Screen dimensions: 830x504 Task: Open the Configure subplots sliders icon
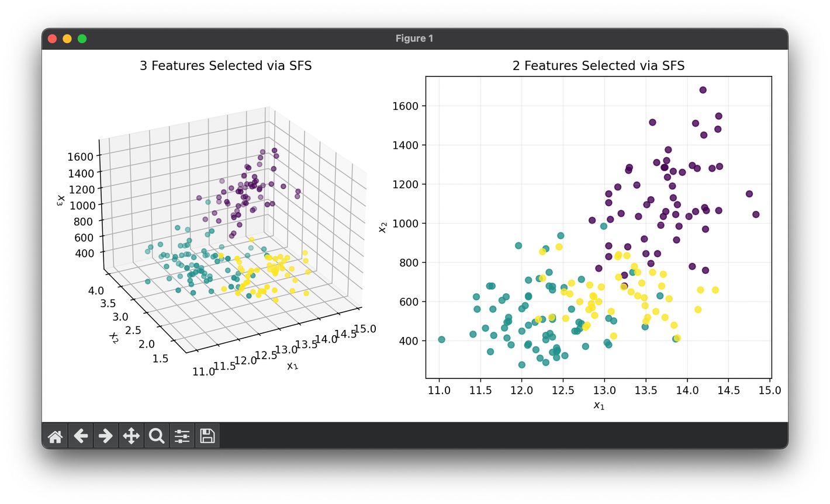click(182, 436)
